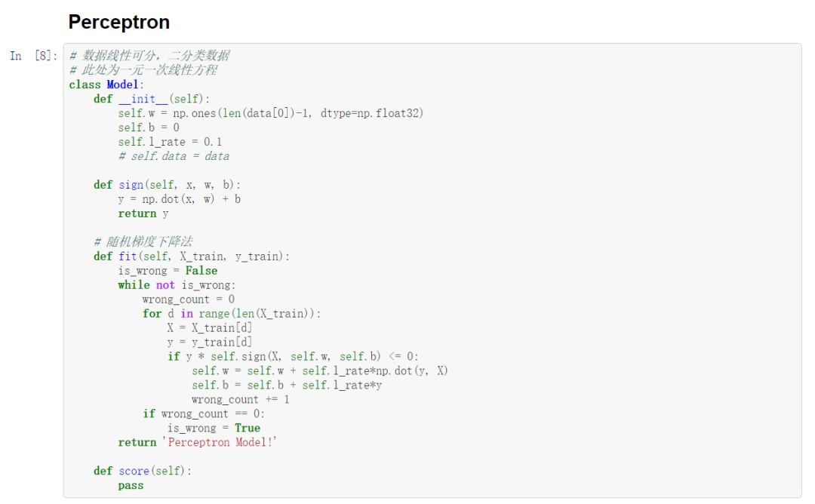Click the np.ones weight initialization line
Viewport: 815px width, 504px height.
271,112
